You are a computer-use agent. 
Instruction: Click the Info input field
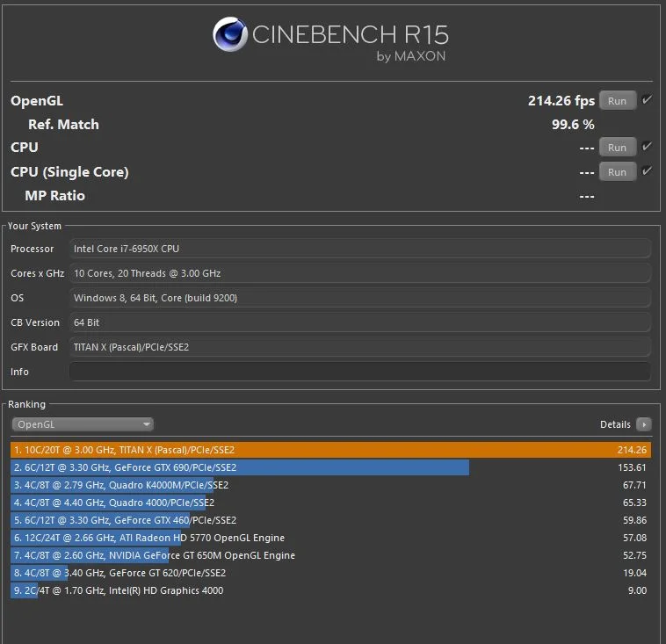[359, 372]
